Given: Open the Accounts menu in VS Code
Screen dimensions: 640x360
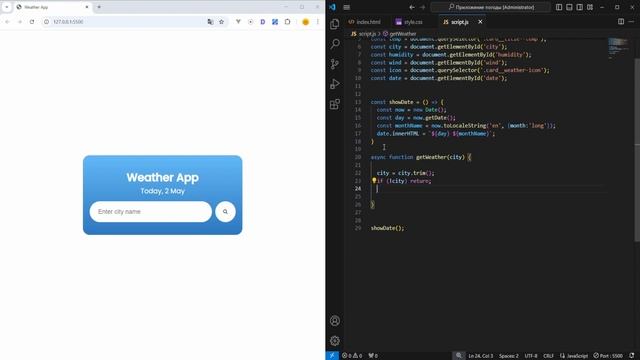Looking at the screenshot, I should [335, 321].
